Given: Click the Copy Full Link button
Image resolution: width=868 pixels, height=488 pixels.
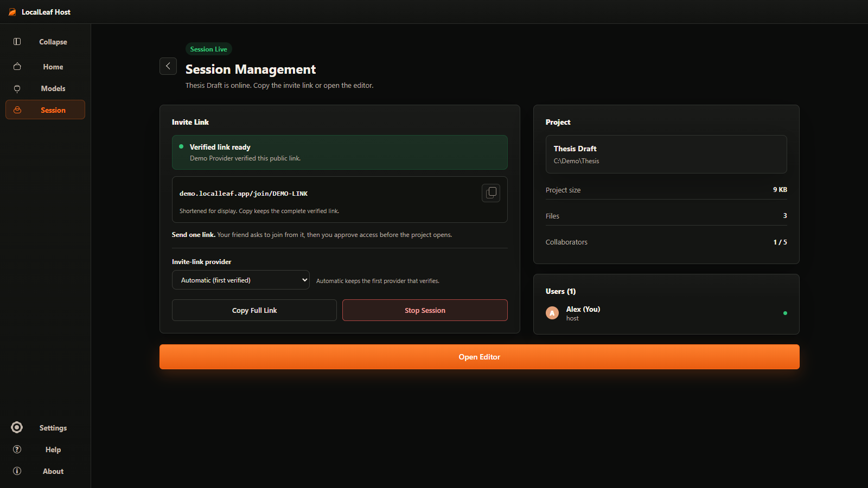Looking at the screenshot, I should pos(254,310).
